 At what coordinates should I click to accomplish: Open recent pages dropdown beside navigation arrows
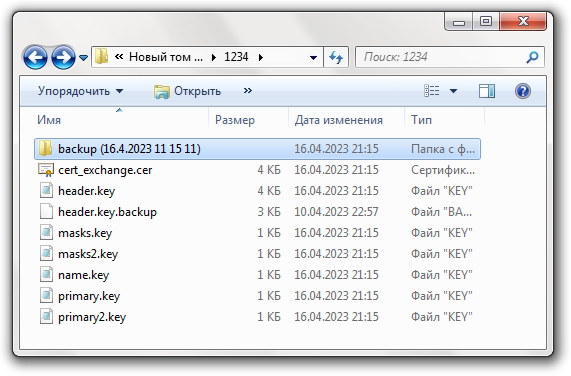point(83,58)
